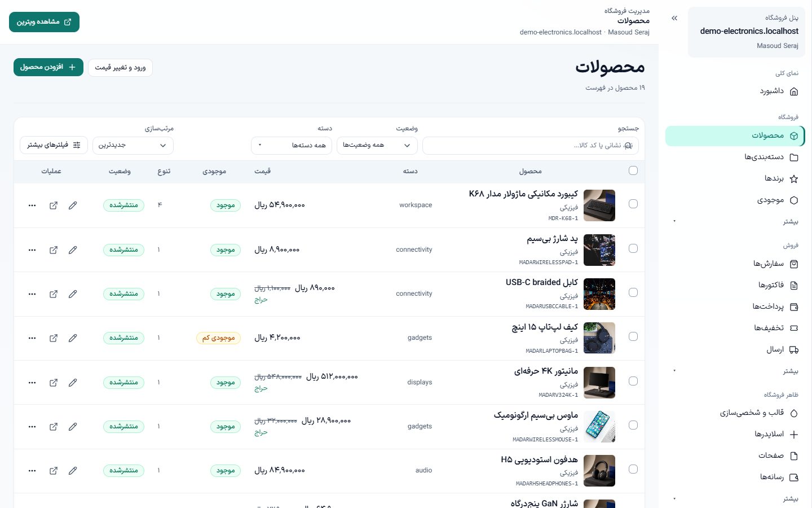
Task: Check the هدفون استودیویی H5 checkbox
Action: [x=633, y=469]
